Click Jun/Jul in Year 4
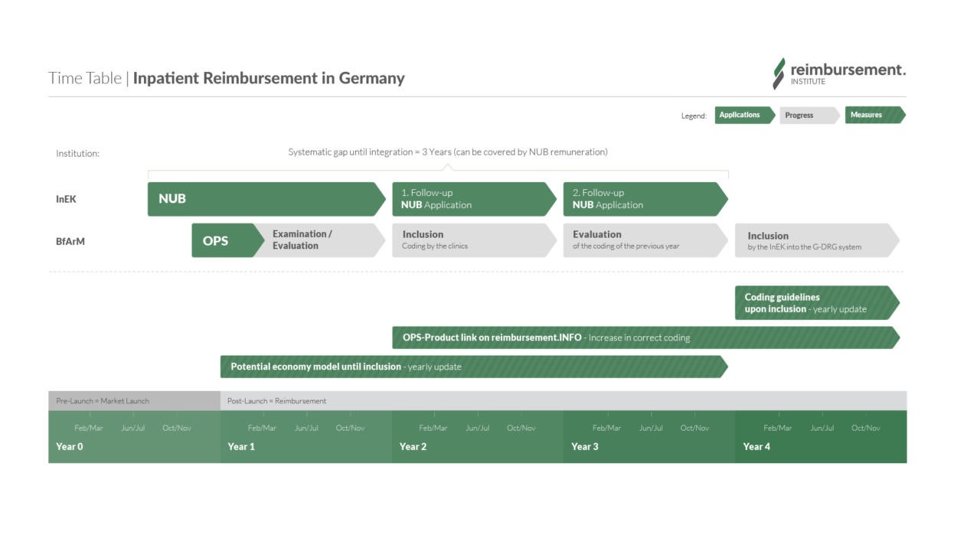The height and width of the screenshot is (551, 980). pos(822,429)
